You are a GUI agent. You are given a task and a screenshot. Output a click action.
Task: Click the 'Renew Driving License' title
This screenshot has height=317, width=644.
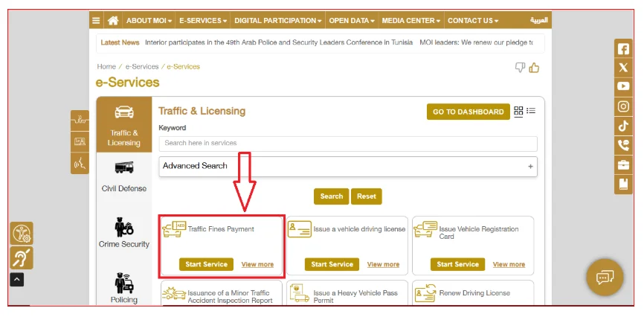tap(474, 293)
